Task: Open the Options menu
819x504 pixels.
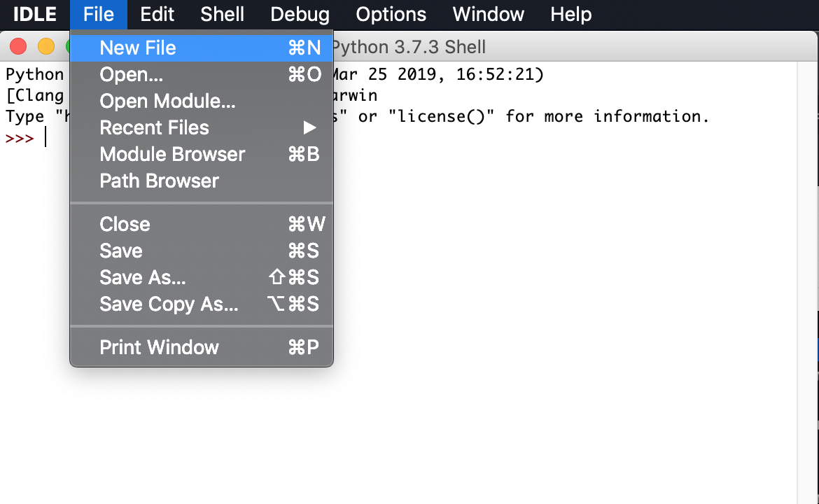Action: click(391, 14)
